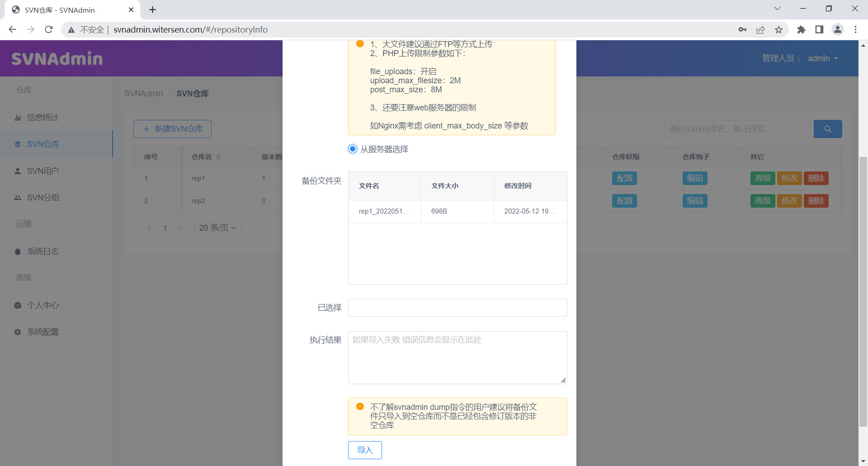Image resolution: width=868 pixels, height=466 pixels.
Task: Click the repository search input field
Action: click(739, 129)
